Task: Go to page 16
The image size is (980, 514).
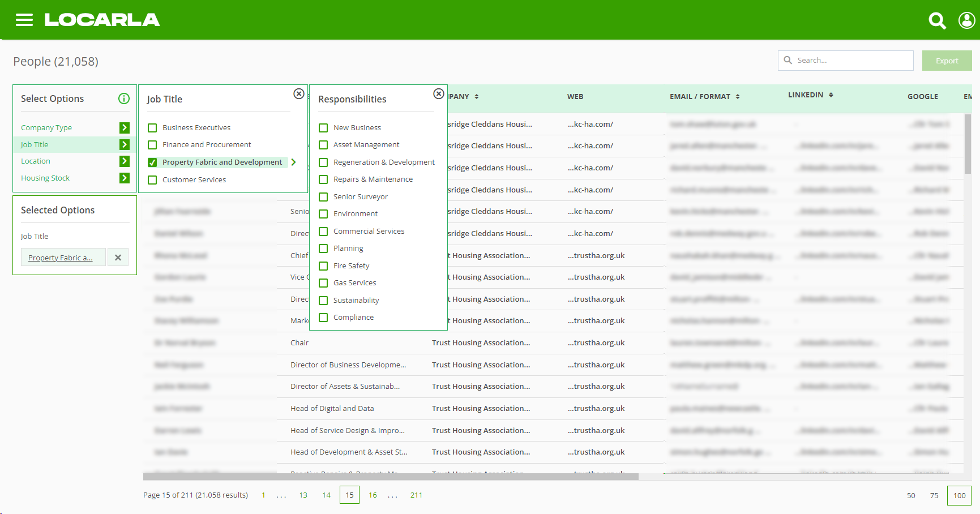Action: pos(373,495)
